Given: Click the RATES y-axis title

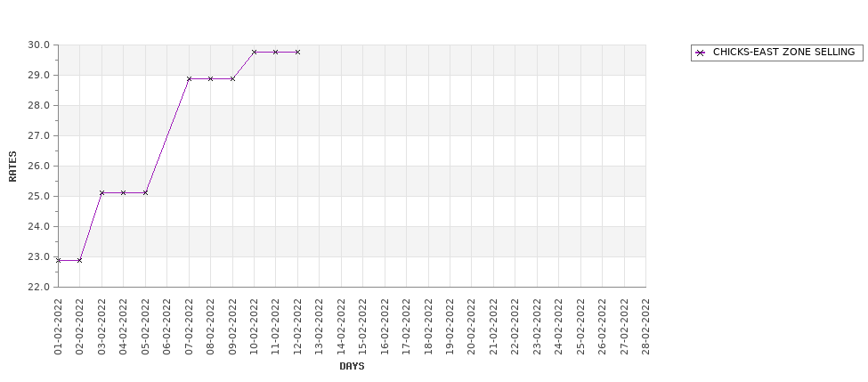Looking at the screenshot, I should [12, 167].
